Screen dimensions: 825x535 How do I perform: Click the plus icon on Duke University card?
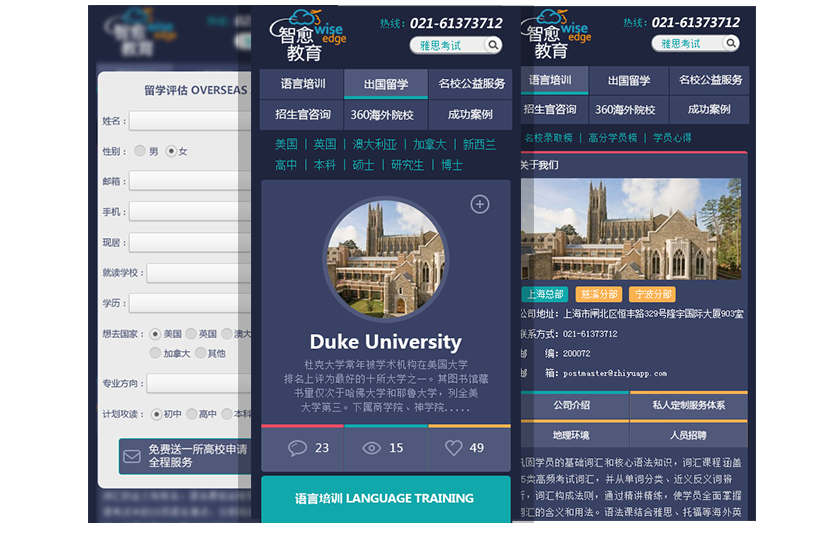coord(480,204)
